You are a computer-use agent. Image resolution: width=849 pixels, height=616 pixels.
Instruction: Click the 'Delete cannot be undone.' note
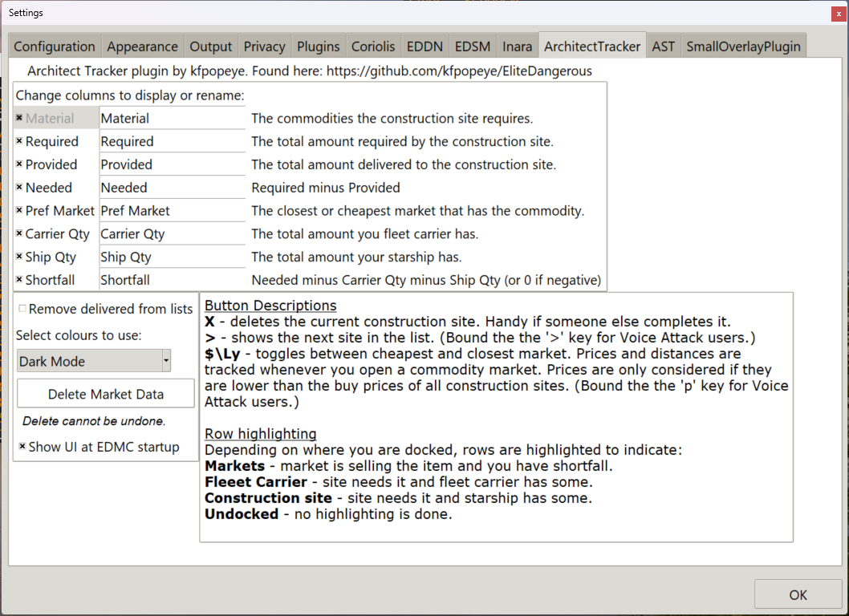[94, 421]
